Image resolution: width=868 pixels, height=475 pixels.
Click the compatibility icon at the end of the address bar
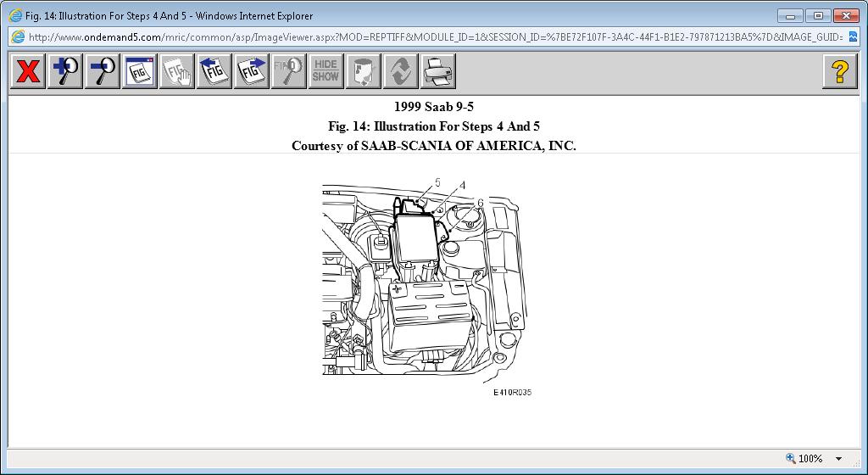(853, 37)
